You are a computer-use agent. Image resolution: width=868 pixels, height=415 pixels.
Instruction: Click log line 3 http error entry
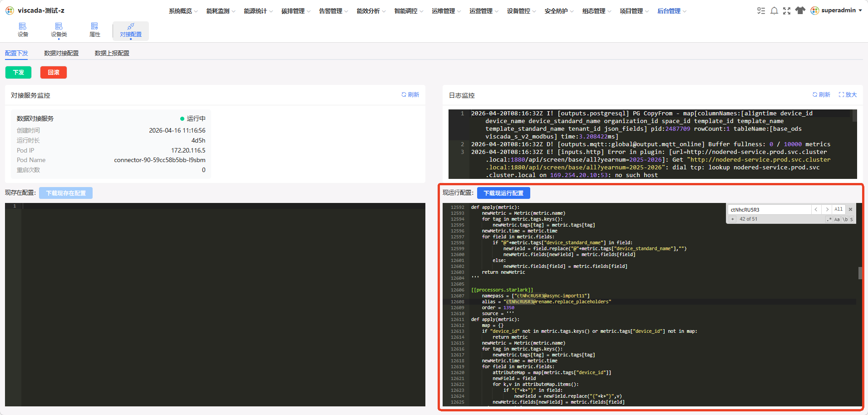pyautogui.click(x=651, y=163)
